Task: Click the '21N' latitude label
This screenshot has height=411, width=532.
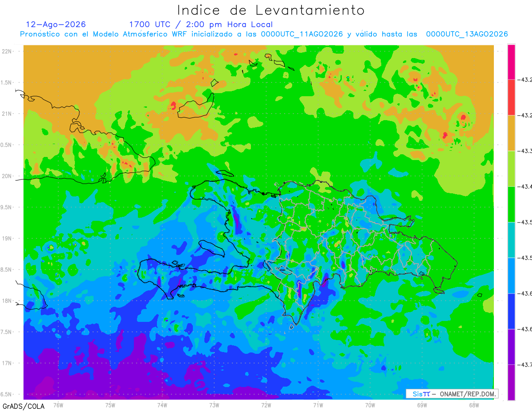Action: point(7,114)
